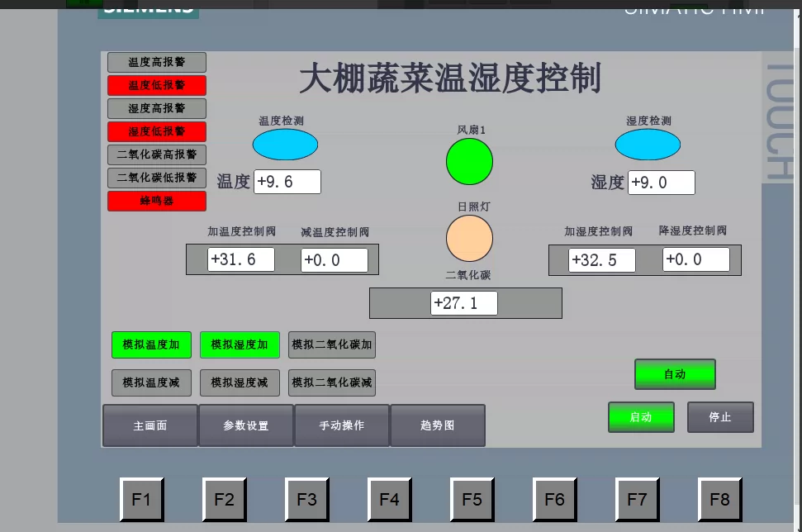Click the F6 function key
Image resolution: width=802 pixels, height=532 pixels.
[x=554, y=499]
